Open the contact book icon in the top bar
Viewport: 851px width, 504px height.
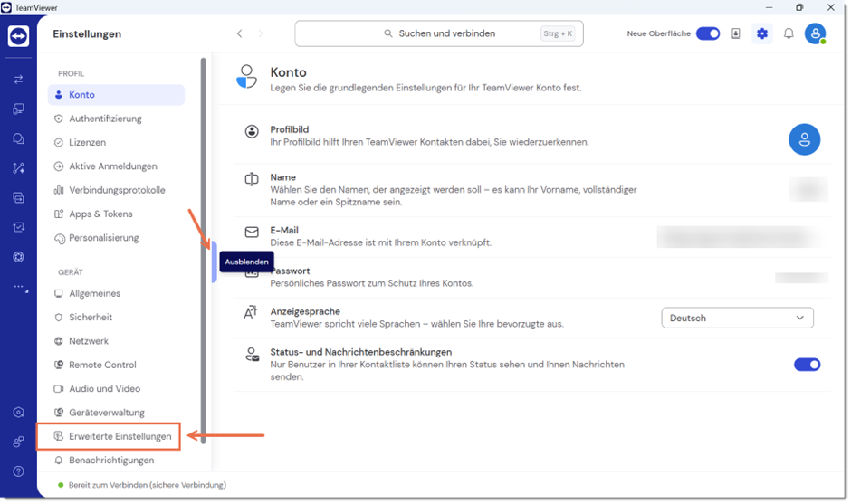click(735, 33)
